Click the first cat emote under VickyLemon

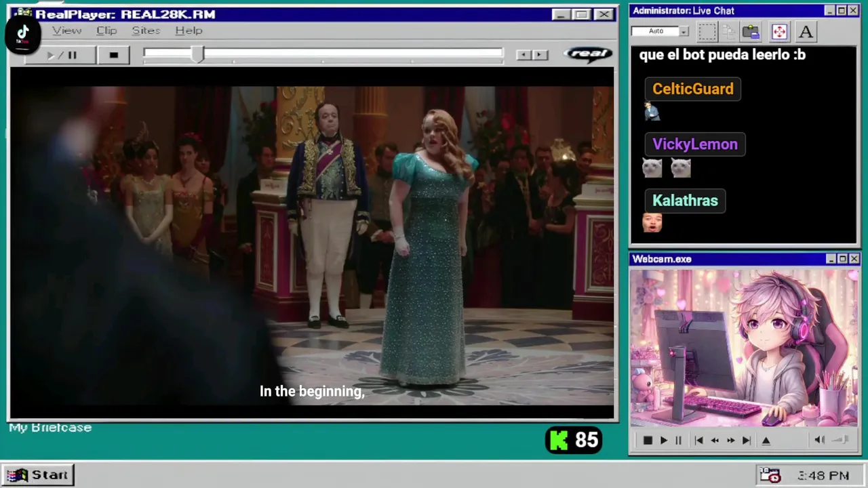point(652,167)
